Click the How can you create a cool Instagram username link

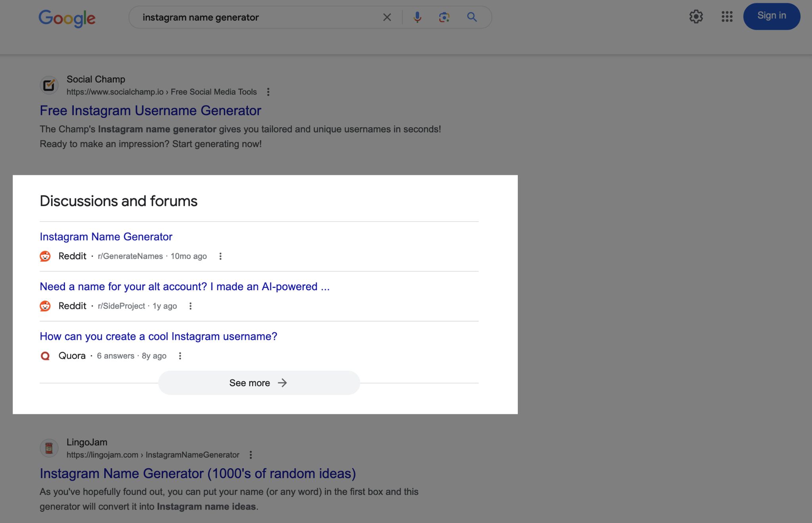[x=158, y=335]
